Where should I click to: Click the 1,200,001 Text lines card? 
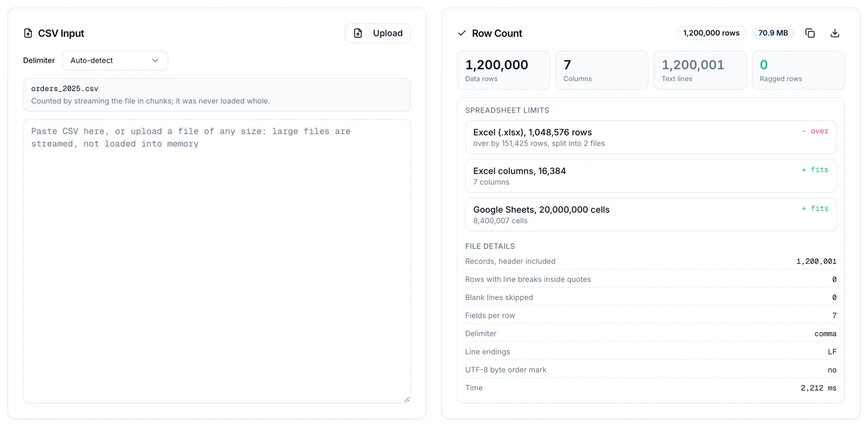pos(700,70)
